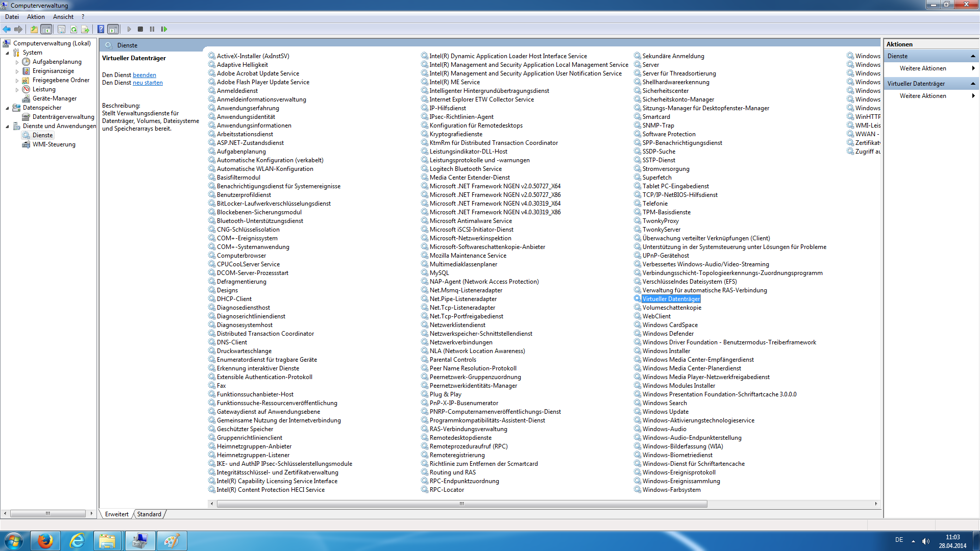
Task: Click the 'neu starten' service link
Action: click(x=148, y=83)
